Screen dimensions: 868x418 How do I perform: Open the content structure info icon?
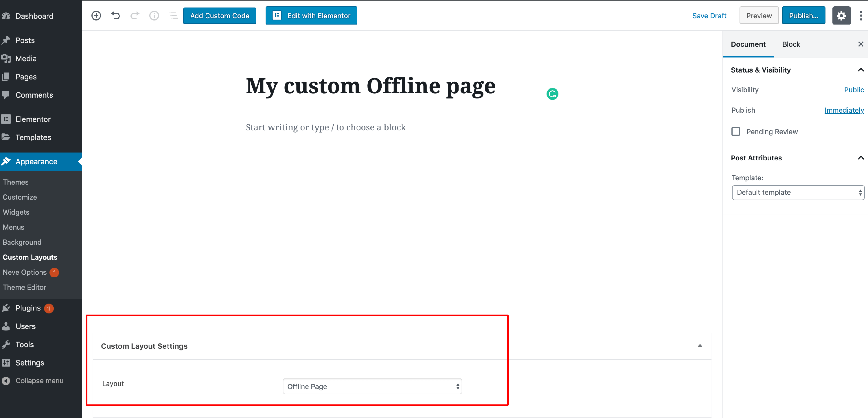click(x=154, y=16)
